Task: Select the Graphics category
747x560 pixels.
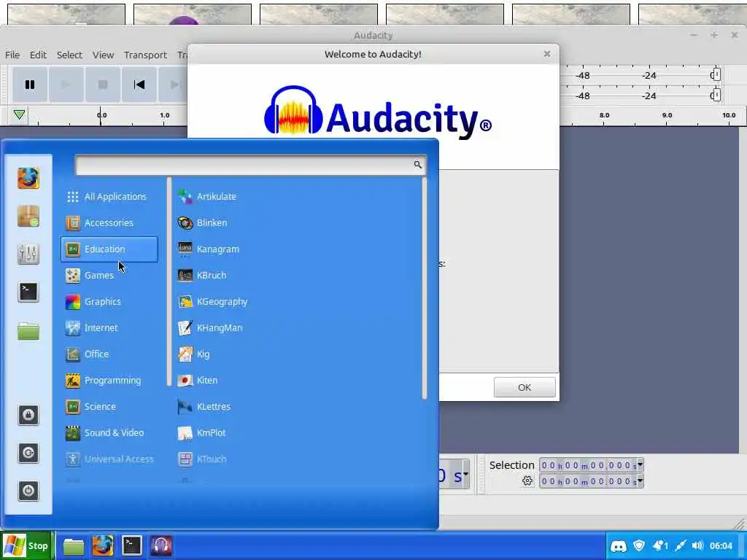Action: 109,301
